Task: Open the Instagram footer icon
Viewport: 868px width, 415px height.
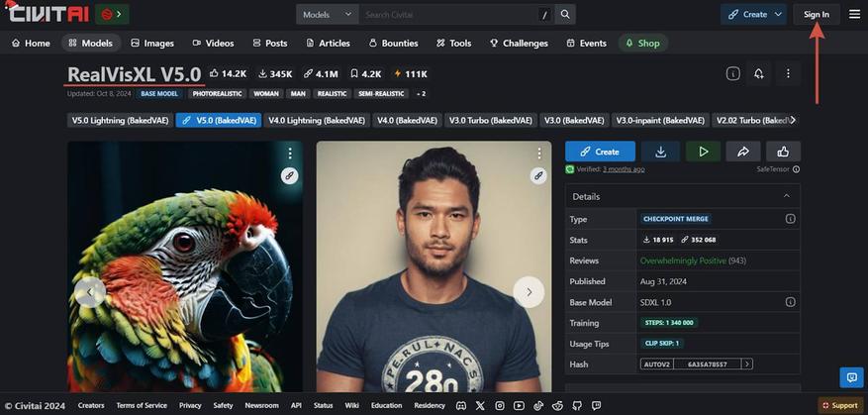Action: (x=499, y=405)
